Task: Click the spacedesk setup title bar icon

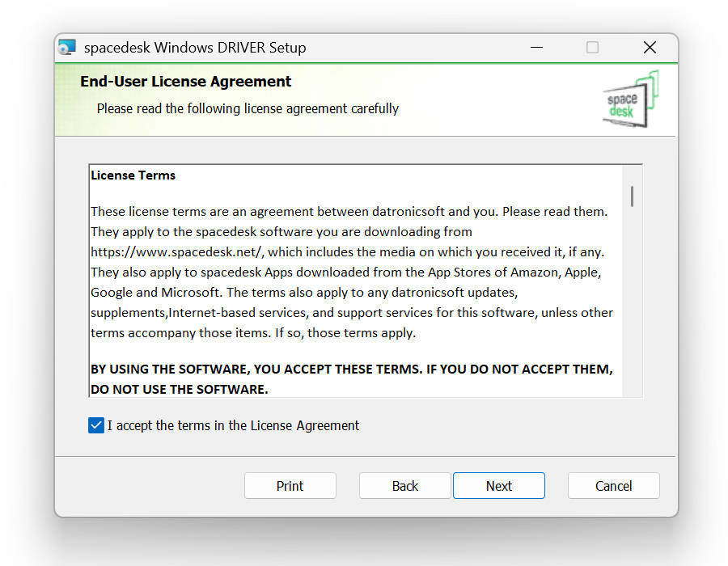Action: [x=67, y=48]
